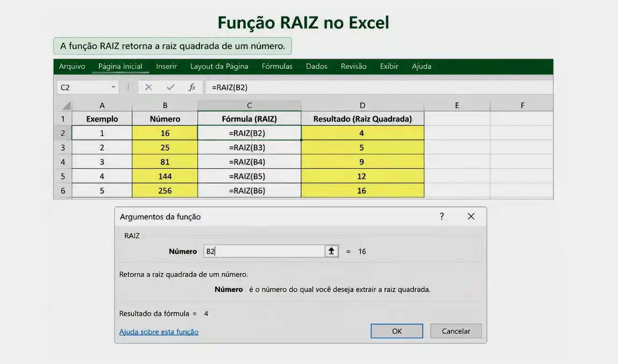Select the cell containing 256
Screen dimensions: 618x364
[x=165, y=191]
